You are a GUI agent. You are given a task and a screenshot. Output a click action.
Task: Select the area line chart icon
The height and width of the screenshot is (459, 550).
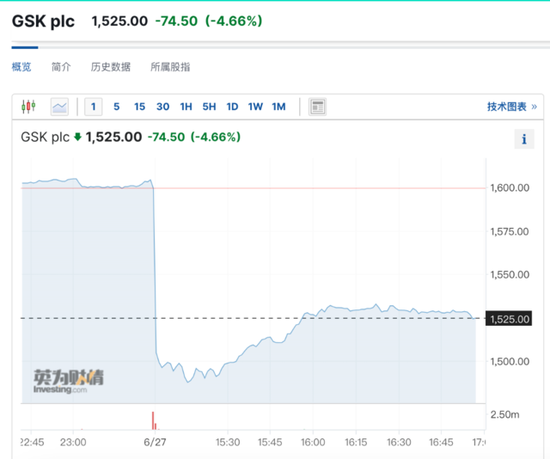[59, 107]
